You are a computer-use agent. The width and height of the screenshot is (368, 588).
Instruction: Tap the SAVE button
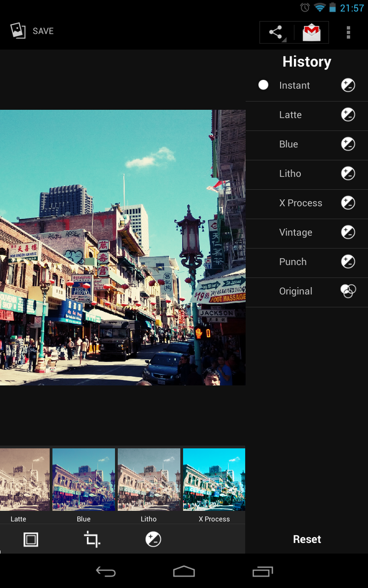pos(43,31)
